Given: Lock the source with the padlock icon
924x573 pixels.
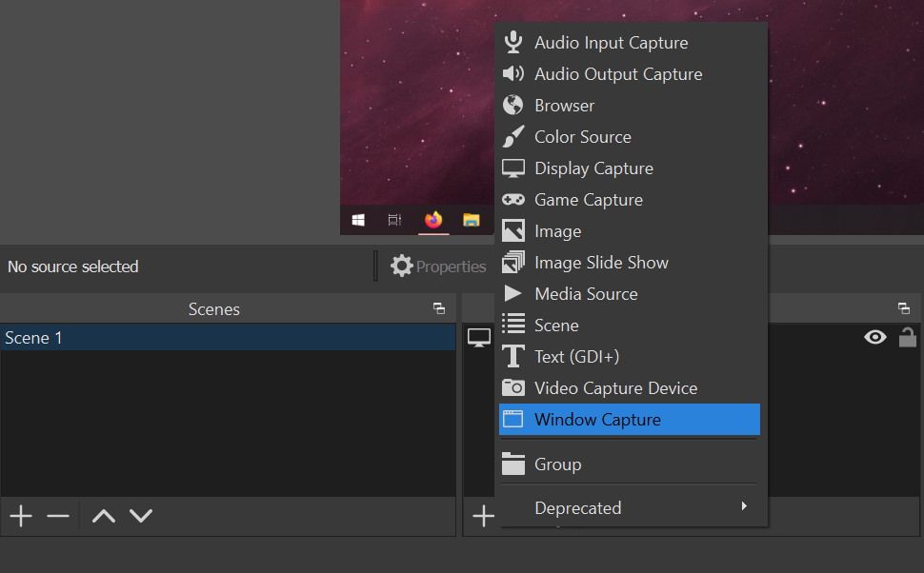Looking at the screenshot, I should (908, 337).
